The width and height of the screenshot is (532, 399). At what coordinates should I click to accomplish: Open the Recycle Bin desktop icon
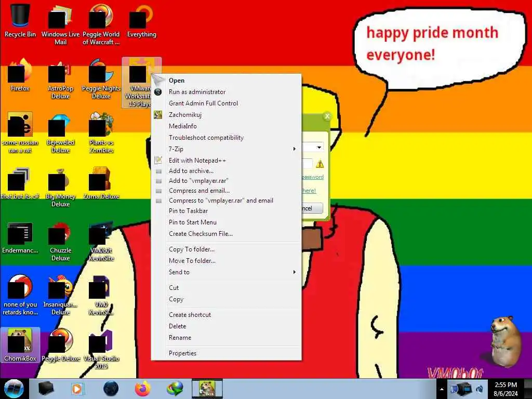pyautogui.click(x=20, y=20)
